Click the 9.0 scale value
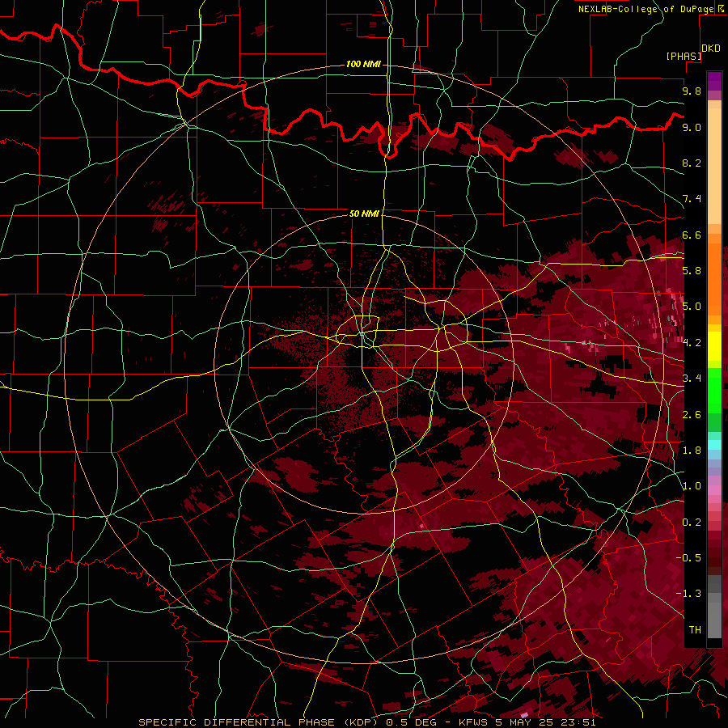Screen dimensions: 728x728 [692, 127]
